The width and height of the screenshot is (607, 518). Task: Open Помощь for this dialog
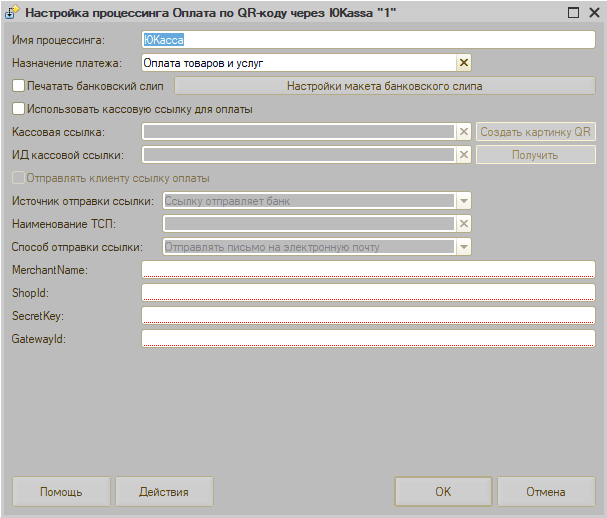tap(61, 492)
